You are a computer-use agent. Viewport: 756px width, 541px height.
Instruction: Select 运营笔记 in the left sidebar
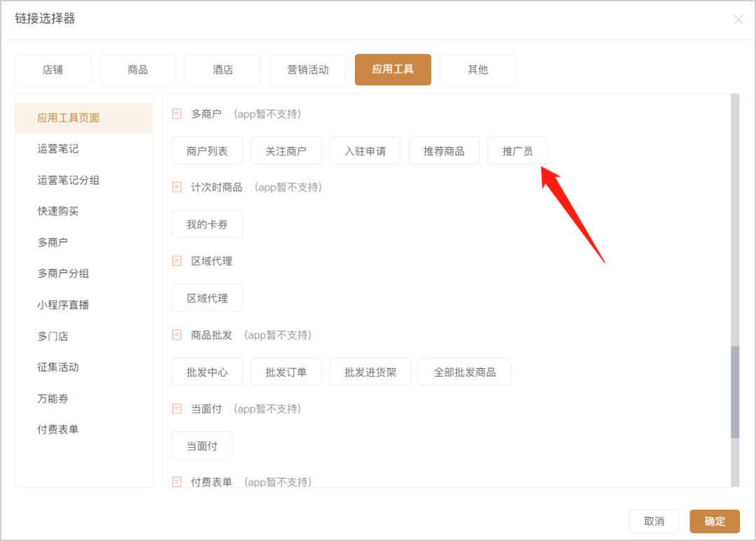click(x=58, y=148)
